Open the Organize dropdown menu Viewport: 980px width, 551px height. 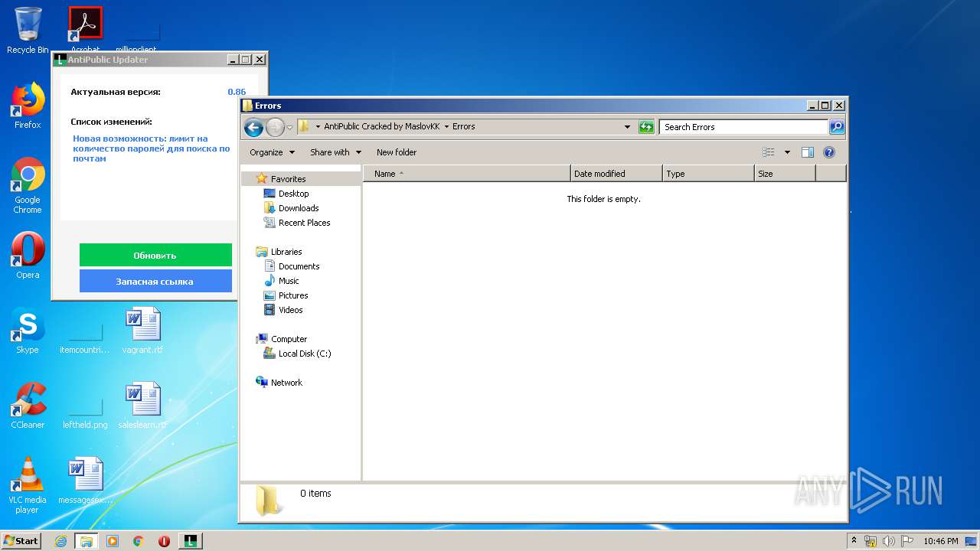pyautogui.click(x=273, y=152)
